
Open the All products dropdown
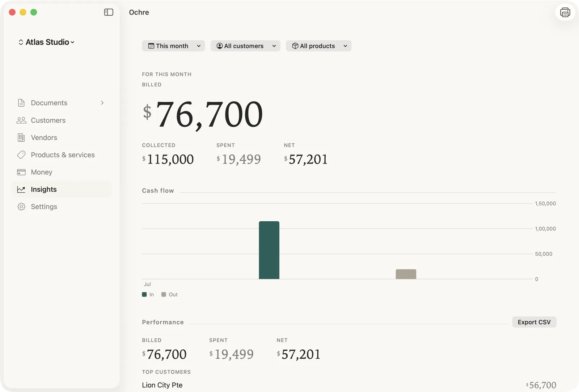[x=318, y=46]
